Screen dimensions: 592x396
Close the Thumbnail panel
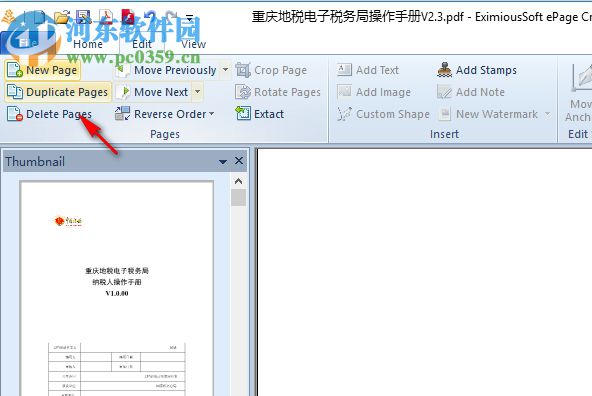click(x=239, y=161)
